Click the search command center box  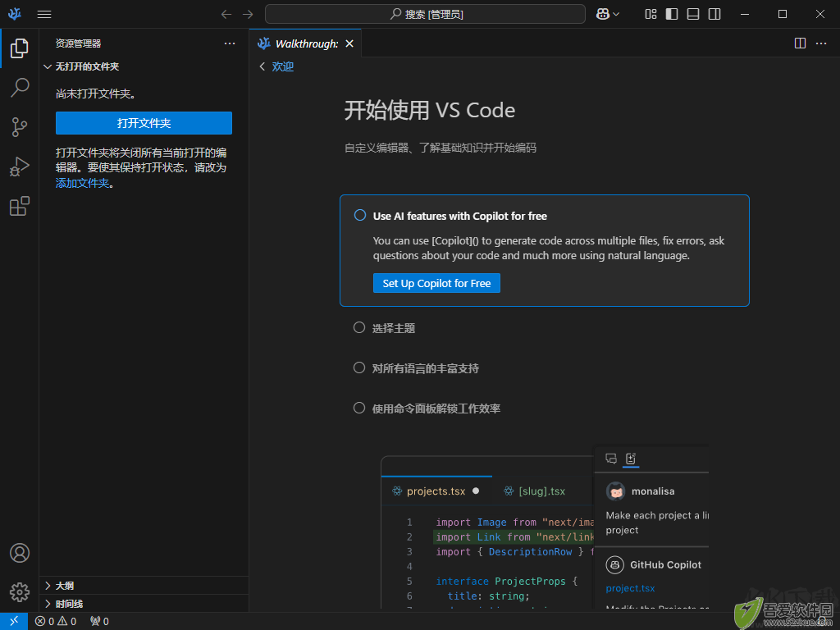tap(426, 15)
